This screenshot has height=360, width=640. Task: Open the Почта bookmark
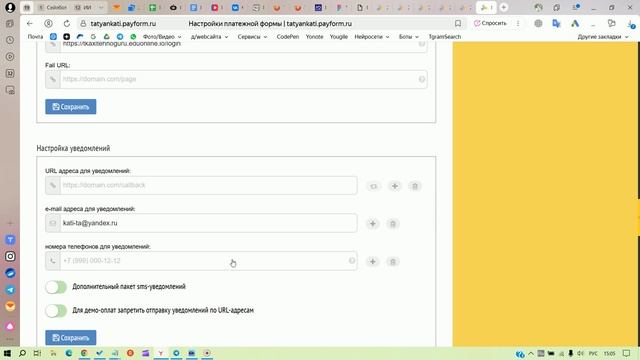coord(35,37)
